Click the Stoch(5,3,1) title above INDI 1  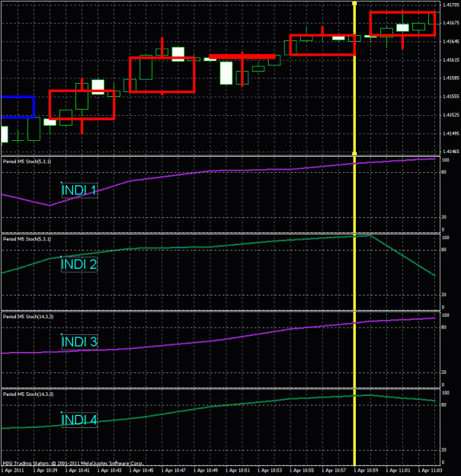(x=27, y=161)
